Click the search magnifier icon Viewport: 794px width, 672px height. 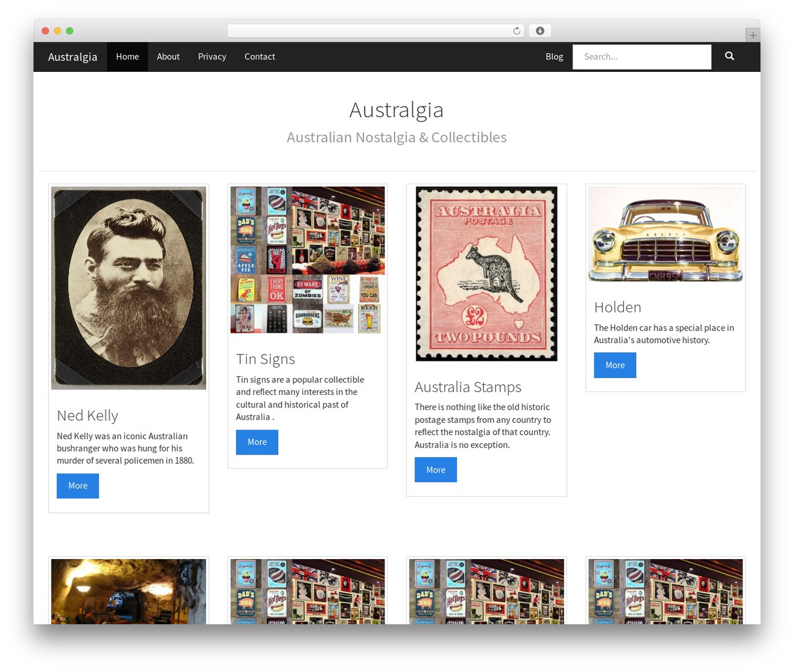click(x=729, y=56)
